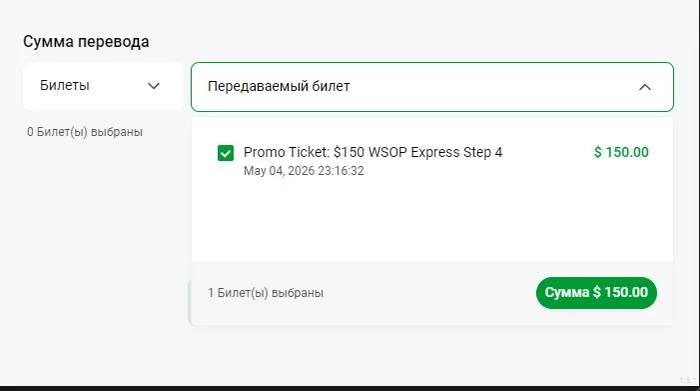The width and height of the screenshot is (700, 391).
Task: Open the Билеты type dropdown
Action: (x=103, y=86)
